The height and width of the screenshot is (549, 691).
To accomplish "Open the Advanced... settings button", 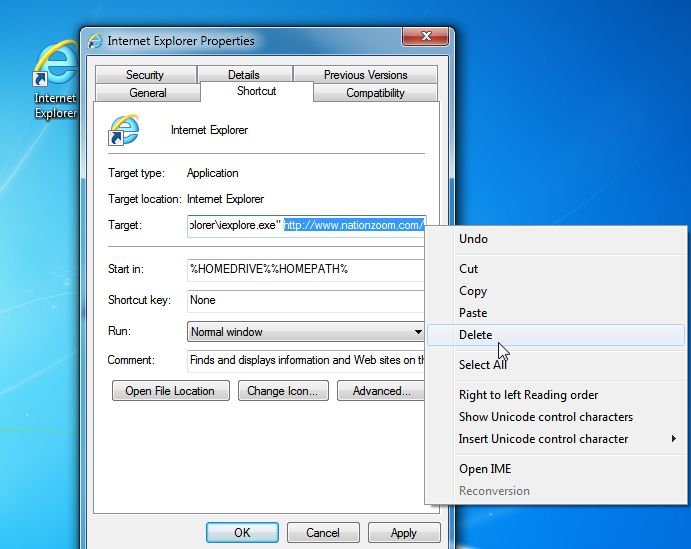I will point(381,391).
